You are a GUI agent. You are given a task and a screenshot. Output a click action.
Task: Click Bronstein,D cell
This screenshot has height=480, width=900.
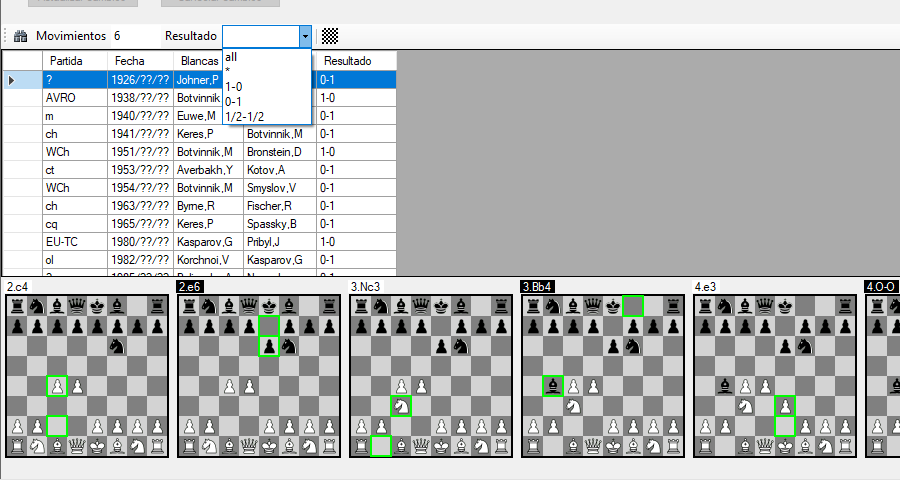coord(280,152)
